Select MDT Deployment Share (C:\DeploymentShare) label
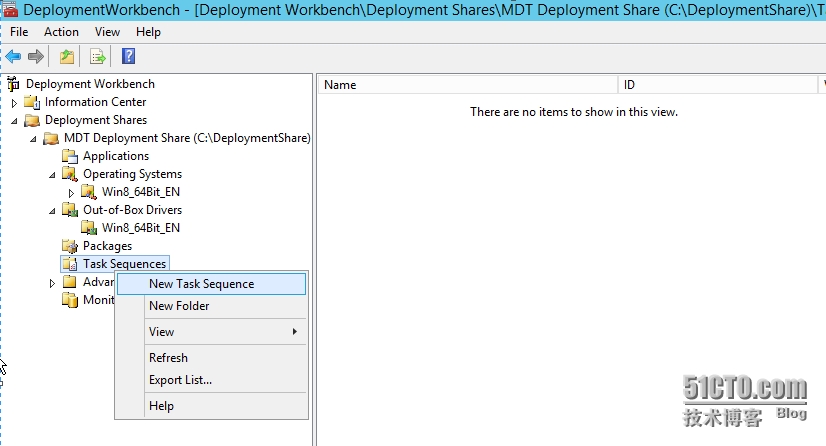 187,138
